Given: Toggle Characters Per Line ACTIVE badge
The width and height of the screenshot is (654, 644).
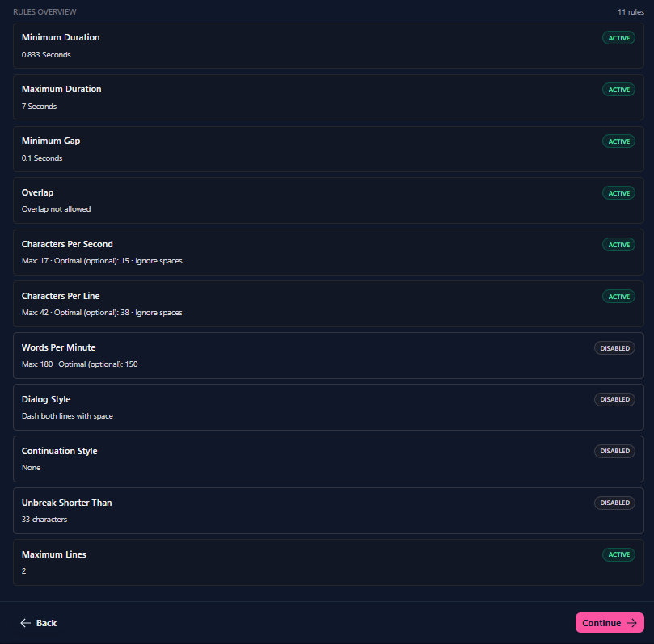Looking at the screenshot, I should 618,297.
